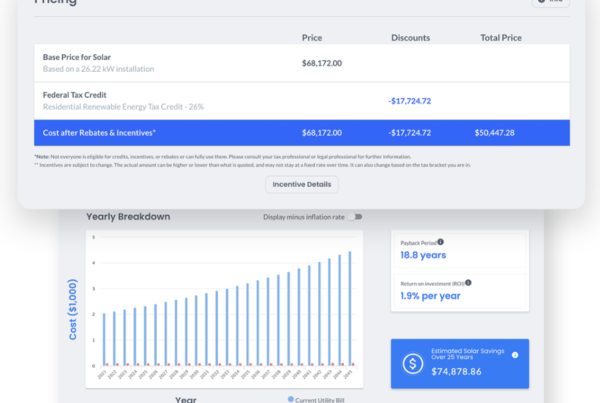Click the Cost after Rebates & Incentives row
Viewport: 600px width, 403px height.
pos(301,132)
